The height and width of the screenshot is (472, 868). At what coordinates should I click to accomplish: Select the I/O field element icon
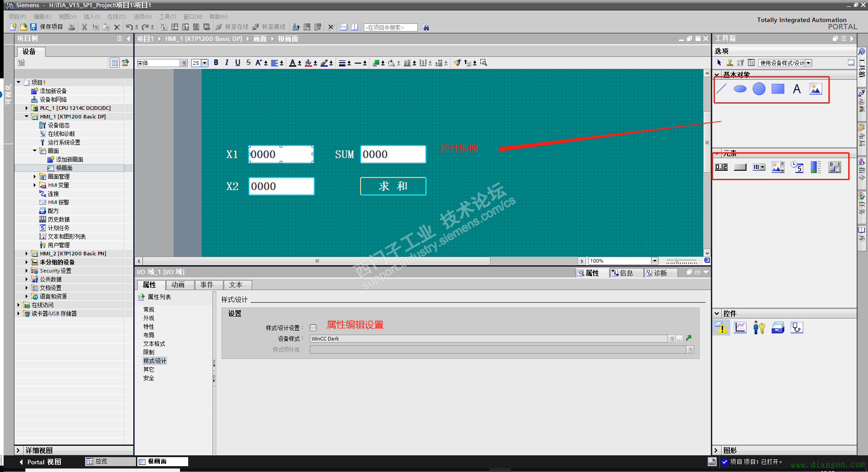point(721,167)
